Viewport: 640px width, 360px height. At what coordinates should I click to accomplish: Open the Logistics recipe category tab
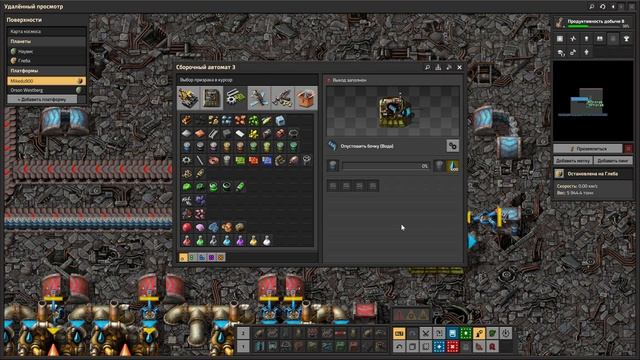[188, 98]
